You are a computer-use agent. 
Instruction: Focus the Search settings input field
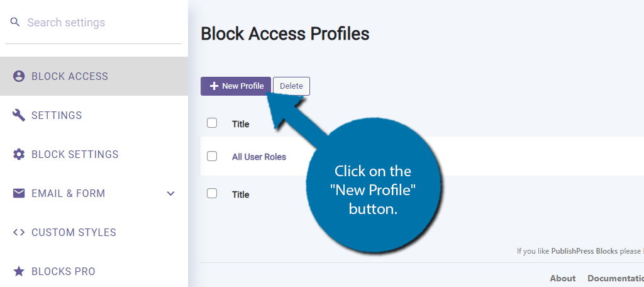103,22
